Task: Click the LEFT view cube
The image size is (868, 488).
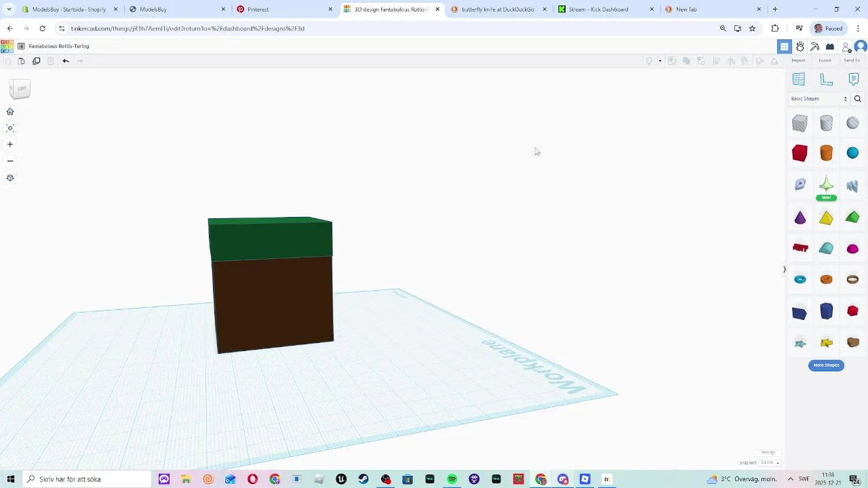Action: pos(20,89)
